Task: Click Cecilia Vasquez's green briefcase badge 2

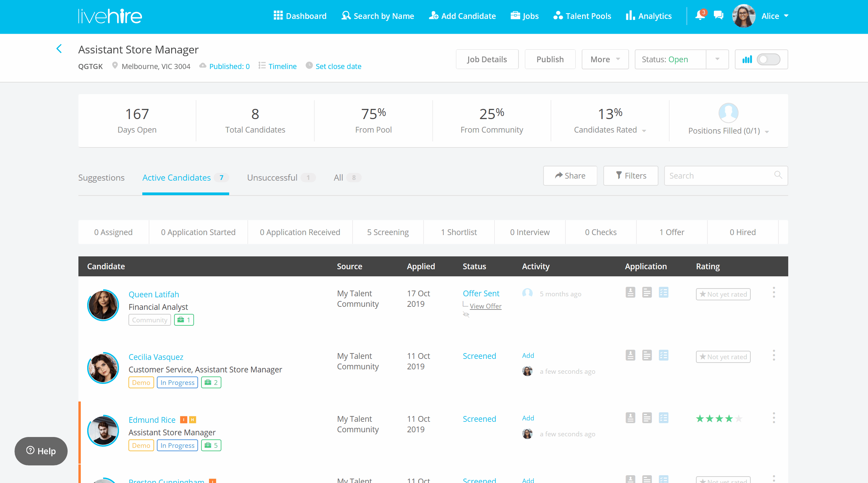Action: [x=211, y=383]
